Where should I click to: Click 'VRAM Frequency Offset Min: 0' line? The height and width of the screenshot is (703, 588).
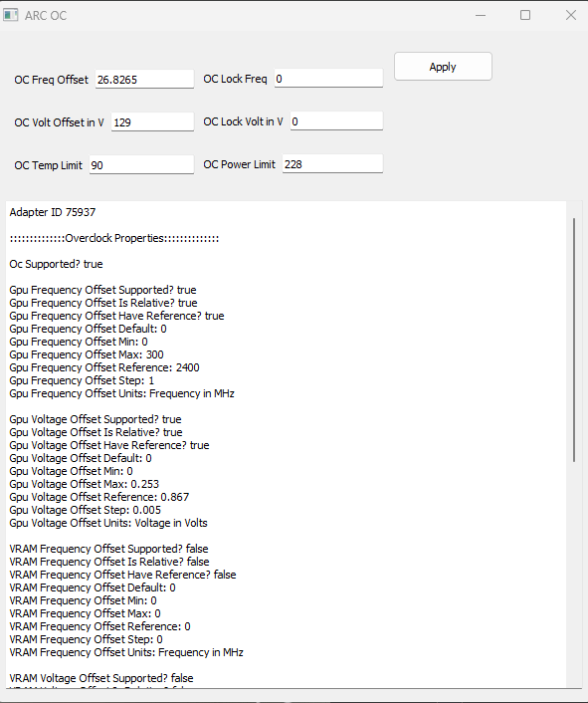tap(83, 601)
